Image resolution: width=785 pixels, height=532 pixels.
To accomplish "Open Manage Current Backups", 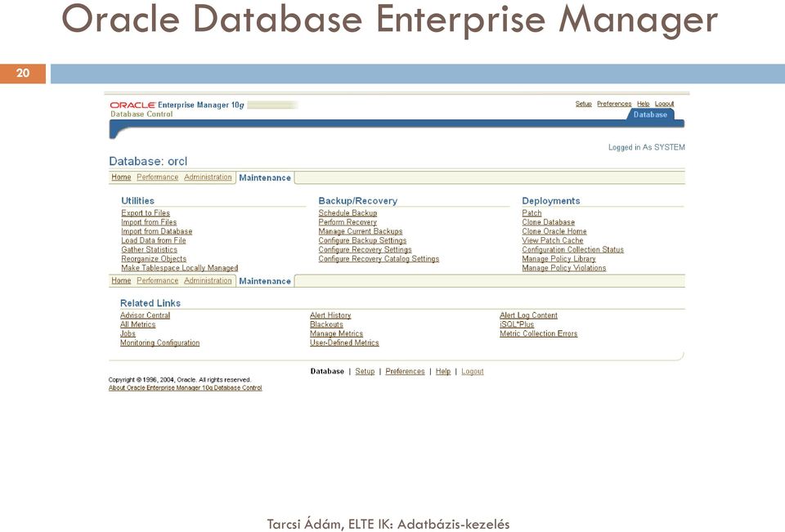I will (361, 231).
